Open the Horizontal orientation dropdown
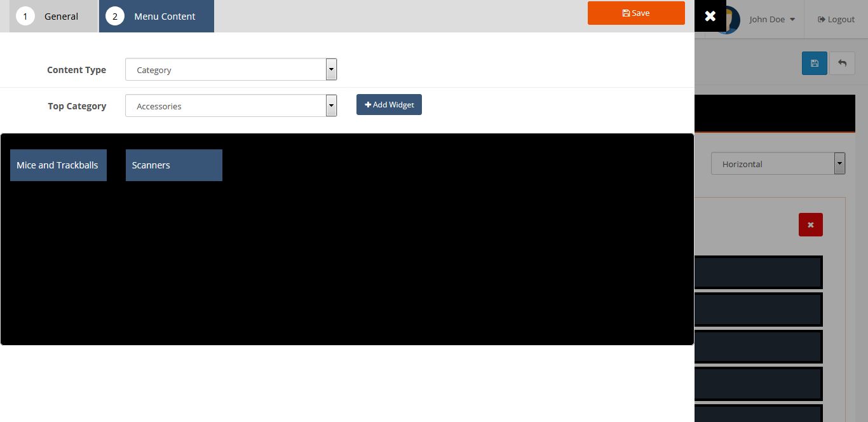This screenshot has width=868, height=422. coord(778,163)
